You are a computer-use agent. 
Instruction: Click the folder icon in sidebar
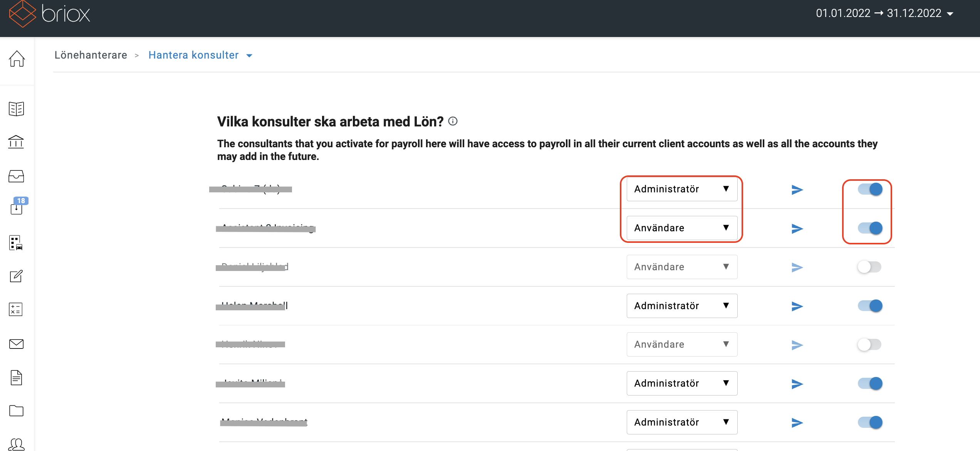click(16, 411)
